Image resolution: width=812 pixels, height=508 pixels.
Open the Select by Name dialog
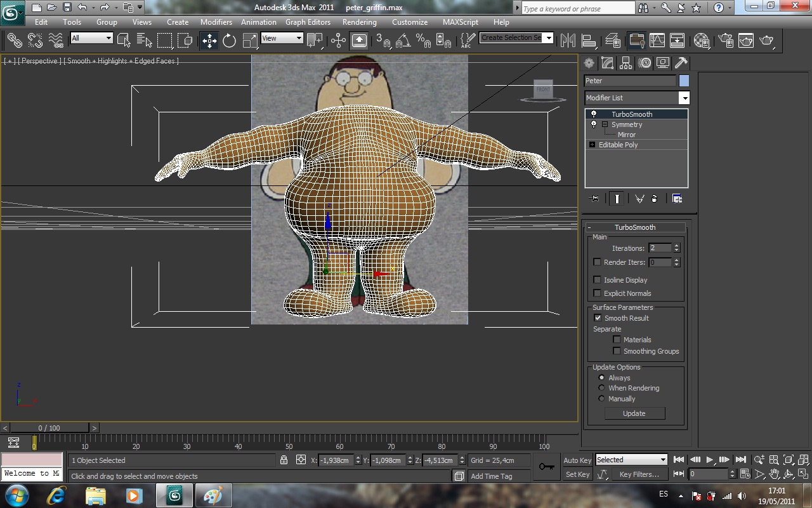144,40
